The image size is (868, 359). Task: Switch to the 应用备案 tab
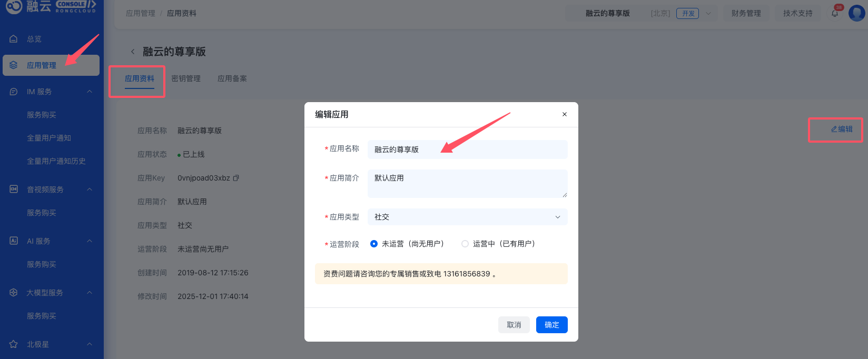(232, 78)
